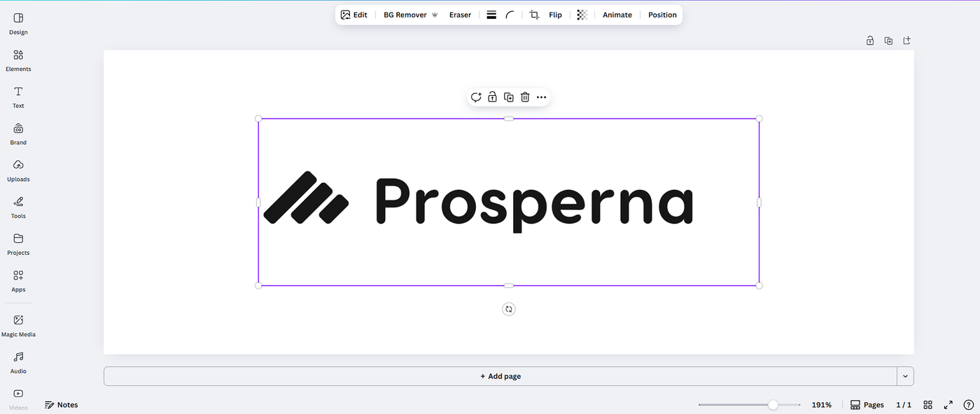980x414 pixels.
Task: Open More options on floating toolbar
Action: pos(541,97)
